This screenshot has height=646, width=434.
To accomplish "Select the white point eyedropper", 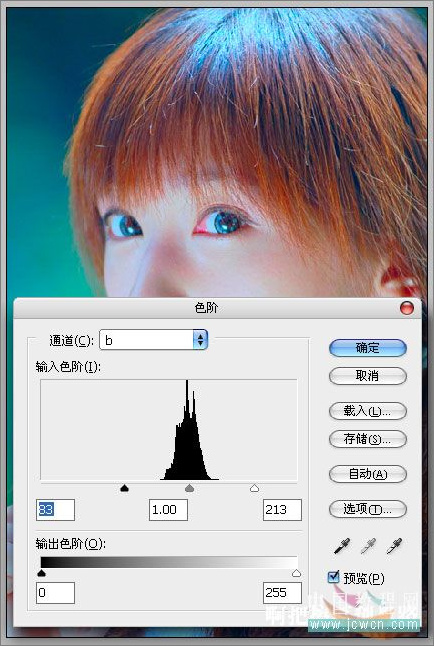I will point(394,546).
